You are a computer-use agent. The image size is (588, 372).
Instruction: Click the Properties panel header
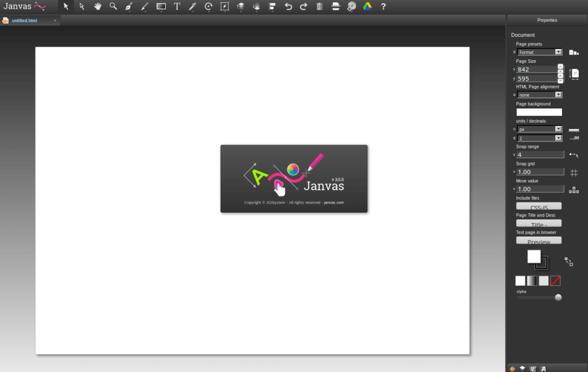(x=547, y=20)
